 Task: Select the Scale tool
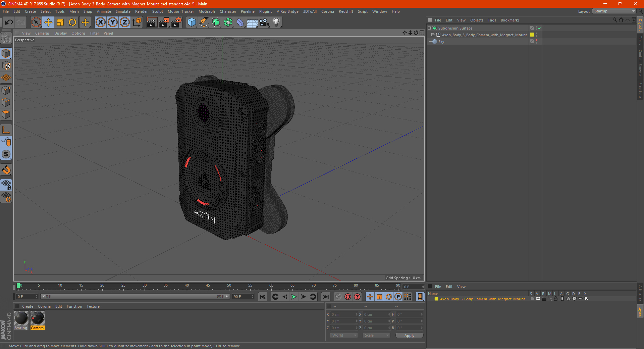(x=60, y=22)
